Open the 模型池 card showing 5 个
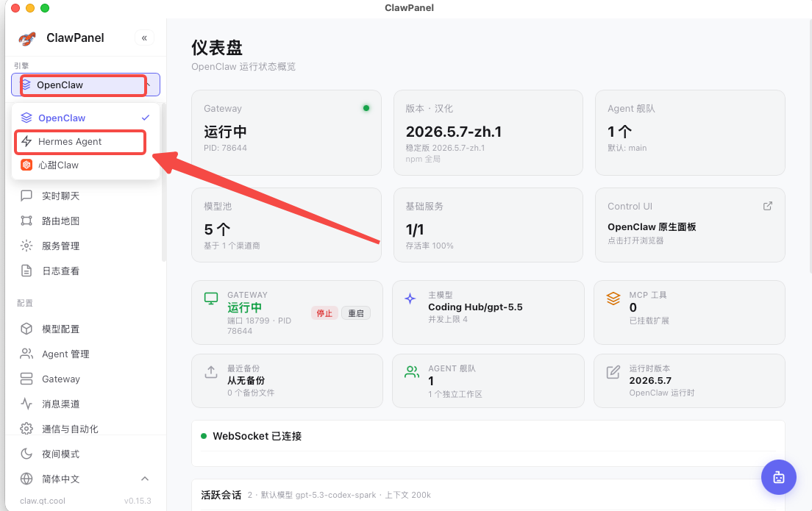Viewport: 812px width, 511px height. tap(286, 225)
